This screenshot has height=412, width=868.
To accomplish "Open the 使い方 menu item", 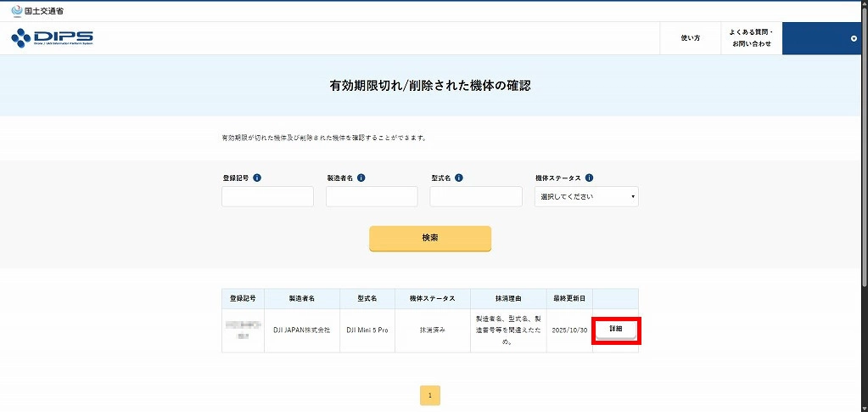I will [690, 38].
